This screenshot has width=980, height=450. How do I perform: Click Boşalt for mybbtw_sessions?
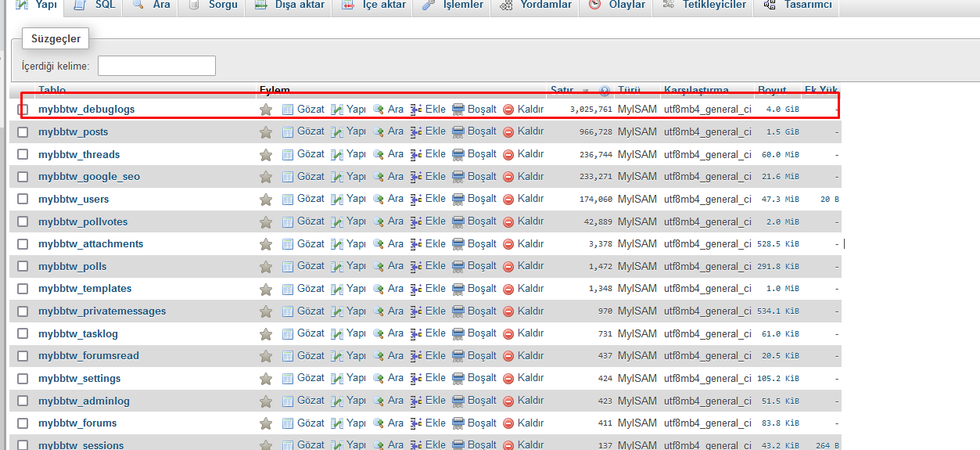(474, 445)
